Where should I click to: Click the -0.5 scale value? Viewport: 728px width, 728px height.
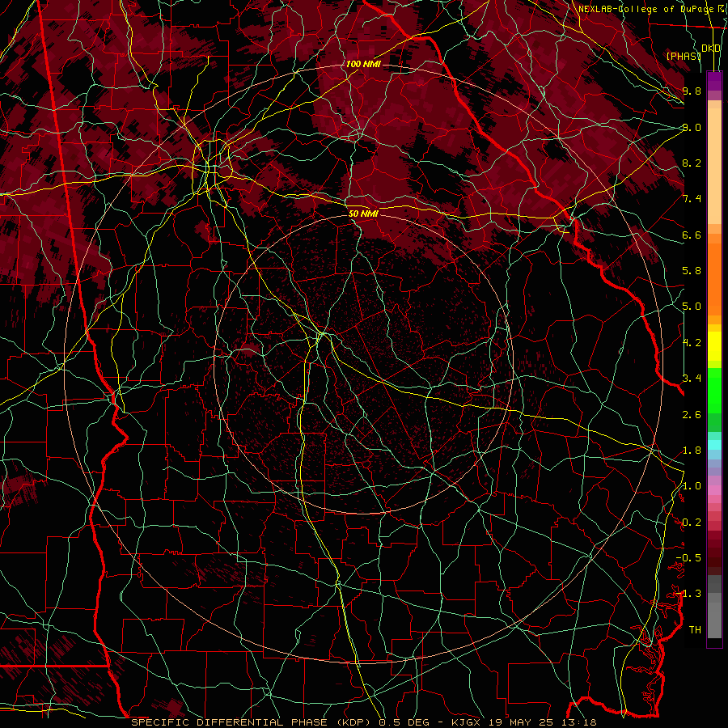[x=688, y=558]
